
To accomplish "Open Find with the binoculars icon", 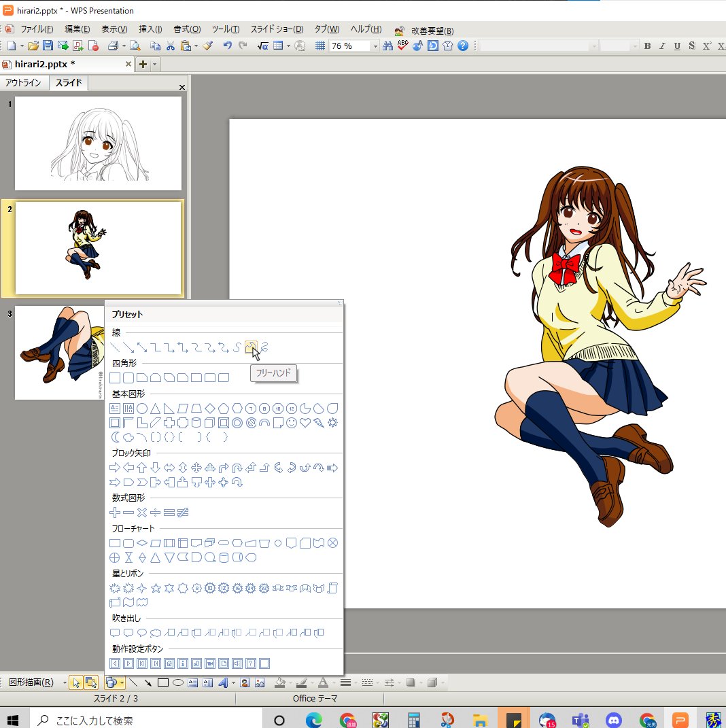I will coord(387,46).
